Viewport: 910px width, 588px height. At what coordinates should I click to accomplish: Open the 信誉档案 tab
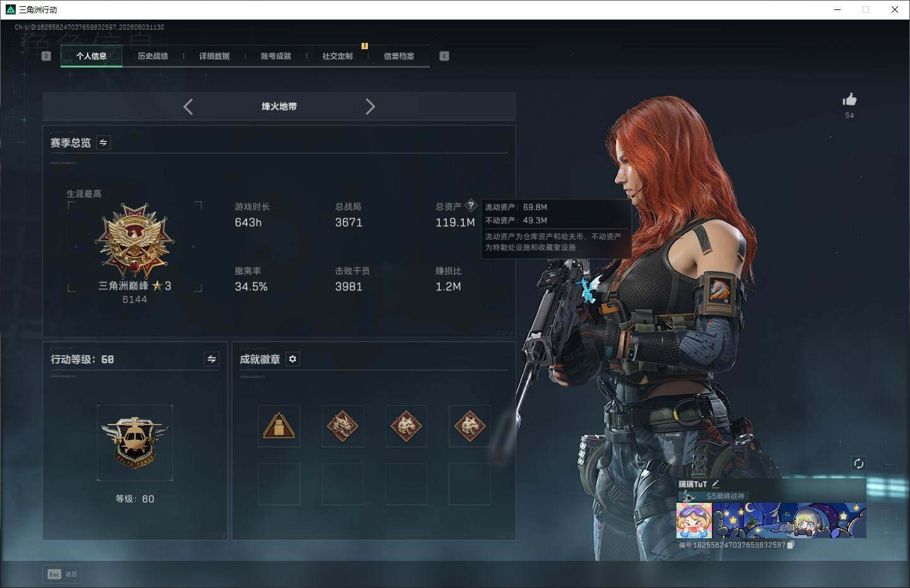(399, 56)
